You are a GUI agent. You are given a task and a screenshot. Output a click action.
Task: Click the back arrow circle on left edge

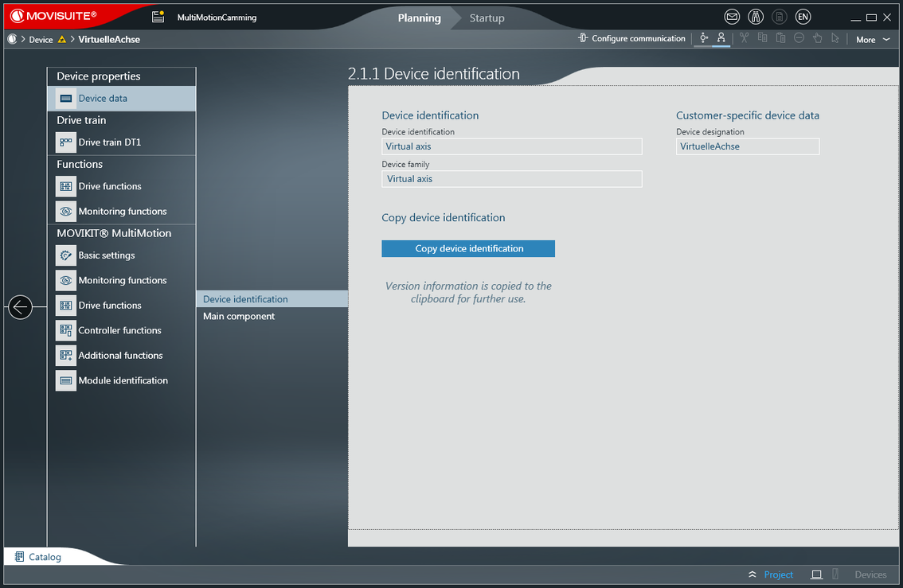tap(20, 306)
